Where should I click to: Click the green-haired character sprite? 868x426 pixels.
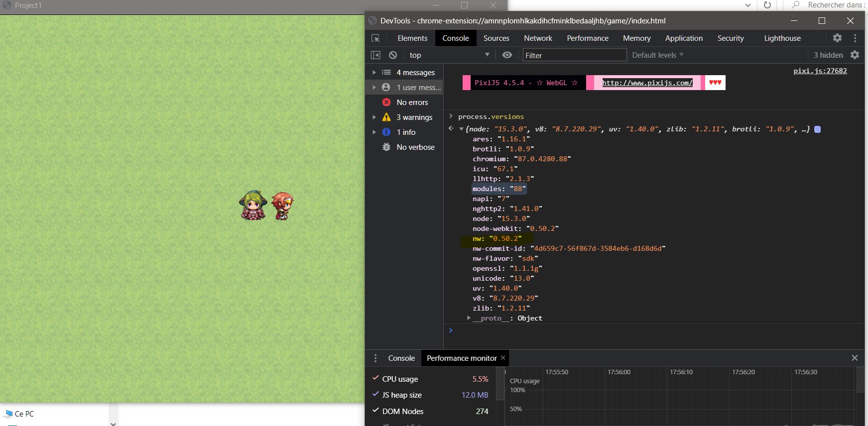click(x=253, y=205)
